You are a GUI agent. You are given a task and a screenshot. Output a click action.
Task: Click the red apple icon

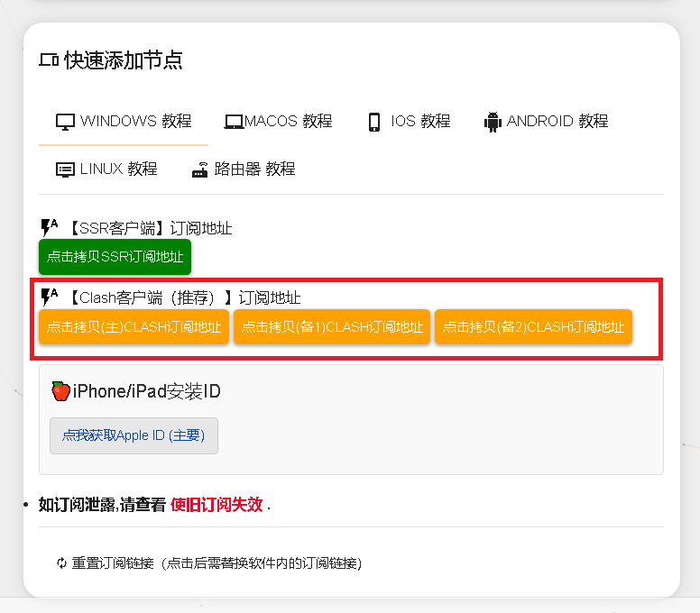(60, 391)
